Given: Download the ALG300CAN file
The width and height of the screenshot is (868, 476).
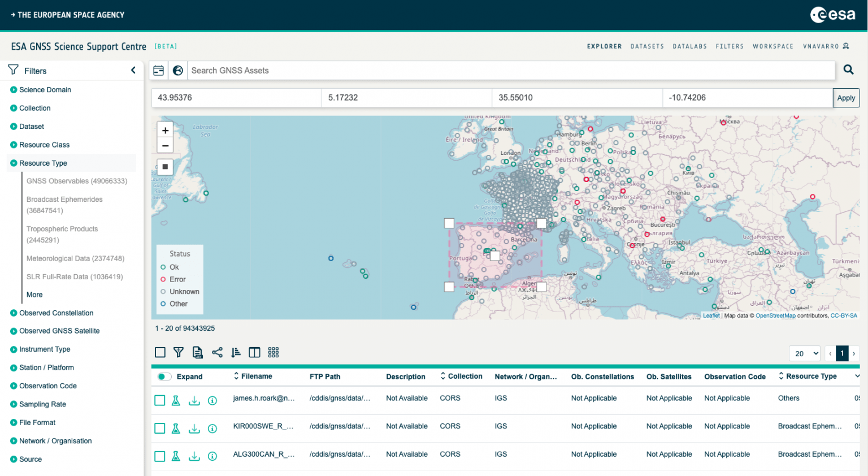Looking at the screenshot, I should [194, 456].
